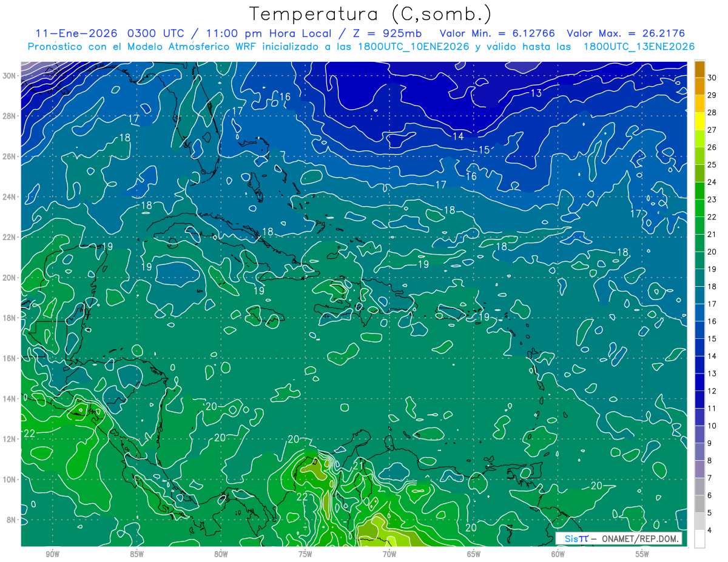The height and width of the screenshot is (562, 728).
Task: Click the '14N' latitude axis label
Action: (9, 398)
